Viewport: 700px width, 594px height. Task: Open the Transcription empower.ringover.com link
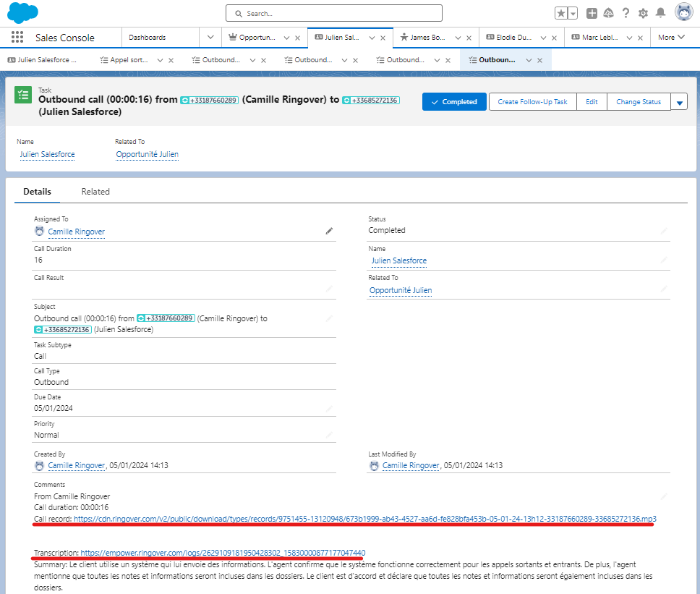pos(223,553)
